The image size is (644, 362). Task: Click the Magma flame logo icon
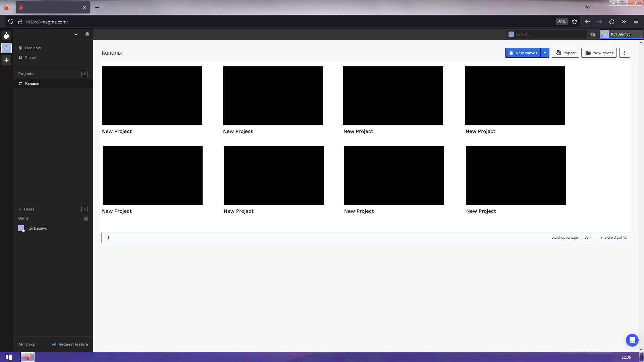coord(6,36)
